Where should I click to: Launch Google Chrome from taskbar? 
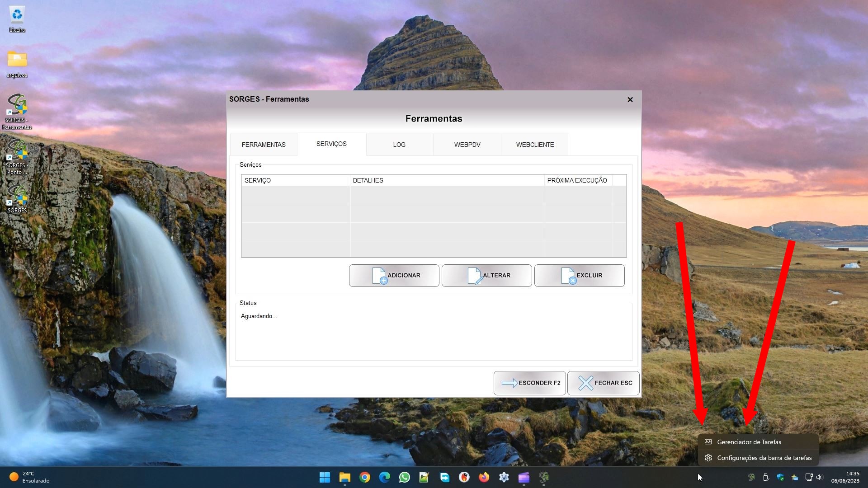pyautogui.click(x=365, y=477)
